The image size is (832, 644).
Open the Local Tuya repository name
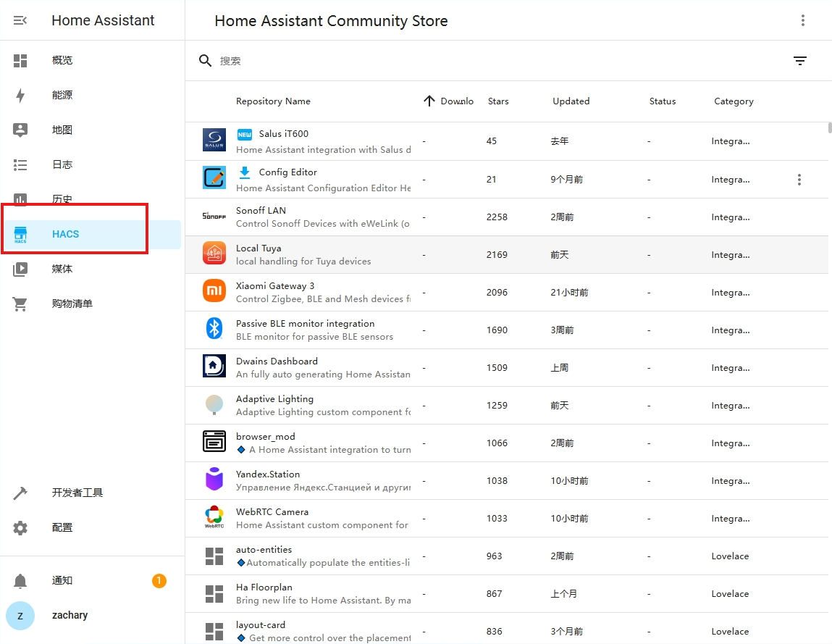259,248
